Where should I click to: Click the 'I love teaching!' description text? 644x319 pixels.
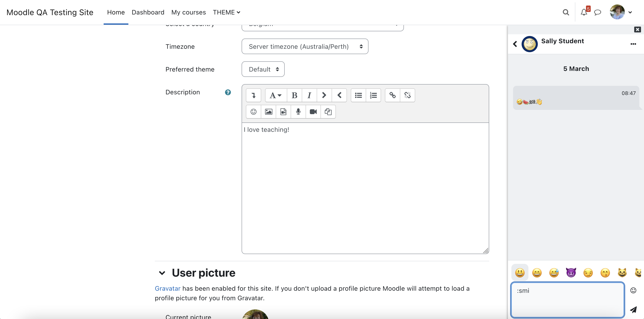click(x=267, y=129)
